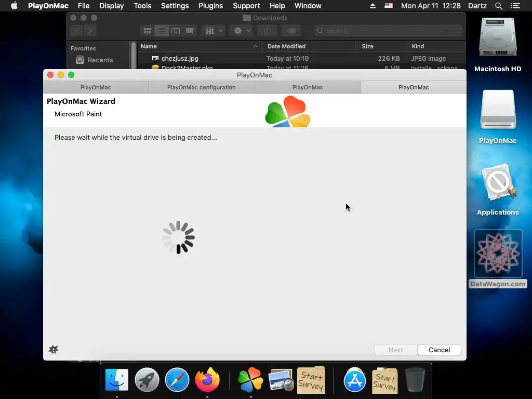The height and width of the screenshot is (399, 532).
Task: Select the last PlayOnMac tab
Action: [414, 87]
